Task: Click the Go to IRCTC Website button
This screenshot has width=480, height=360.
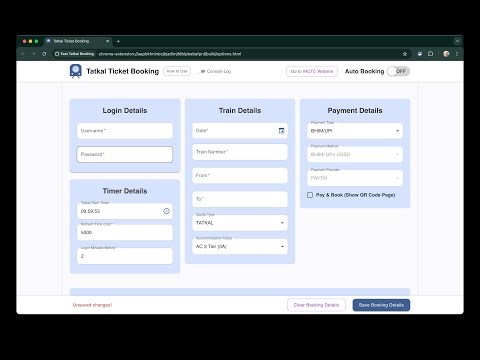Action: (312, 71)
